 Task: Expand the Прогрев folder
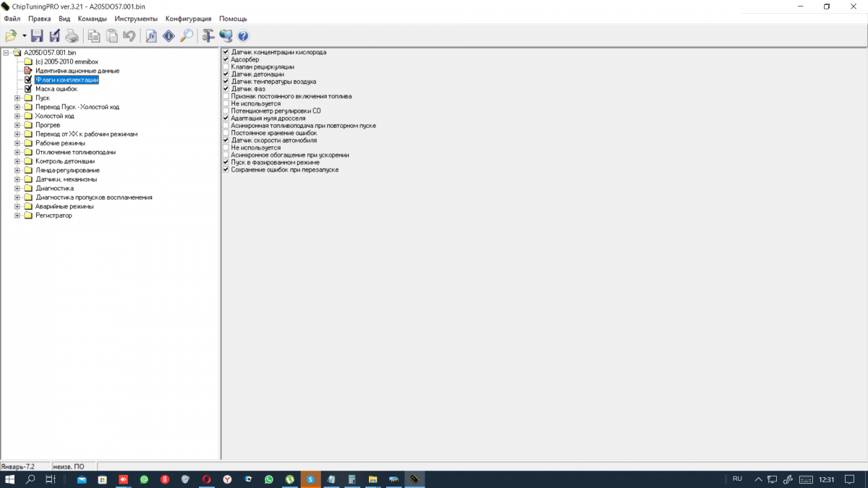tap(17, 125)
